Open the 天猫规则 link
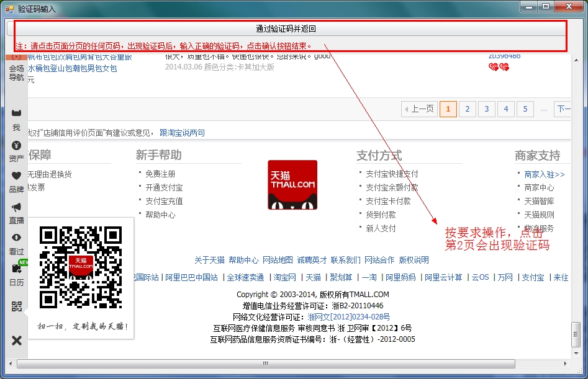The image size is (588, 379). click(x=539, y=215)
